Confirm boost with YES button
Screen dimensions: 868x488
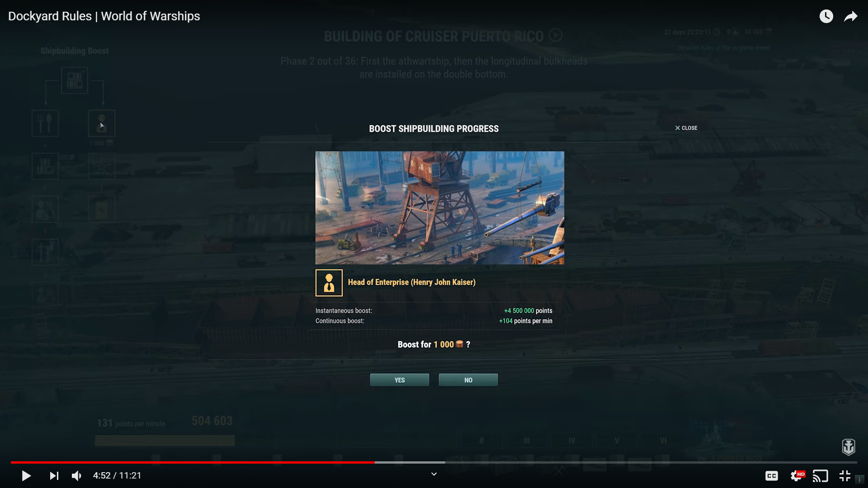tap(400, 380)
